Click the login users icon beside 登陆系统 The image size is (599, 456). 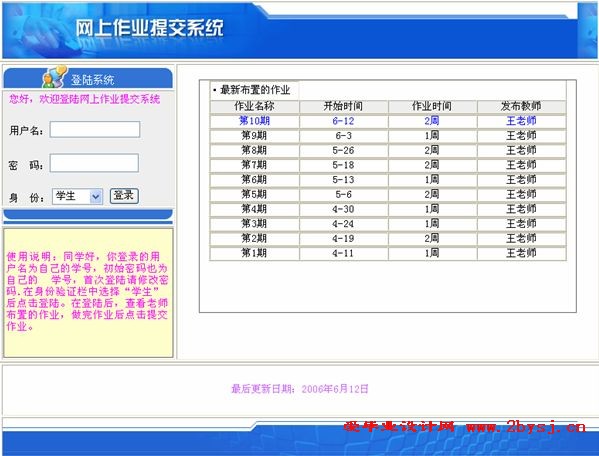pos(55,76)
